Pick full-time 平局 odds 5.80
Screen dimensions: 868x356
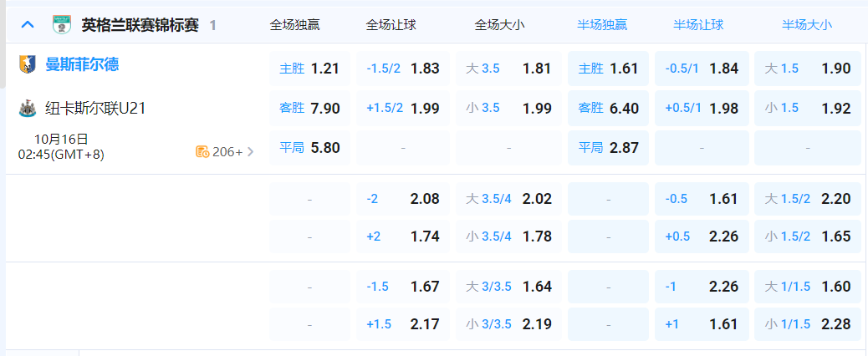(309, 148)
